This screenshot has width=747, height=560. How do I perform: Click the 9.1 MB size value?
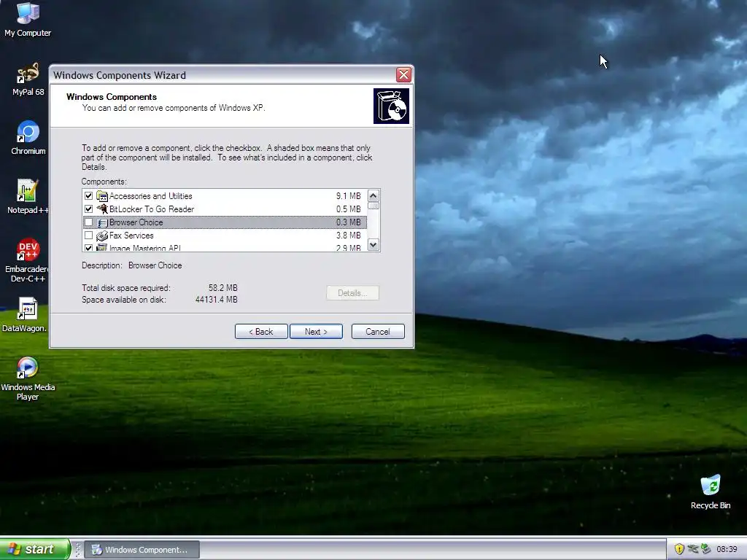tap(348, 195)
